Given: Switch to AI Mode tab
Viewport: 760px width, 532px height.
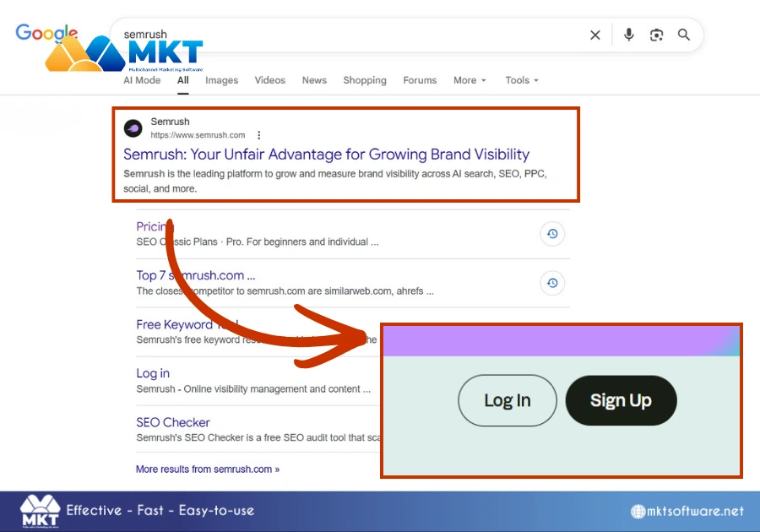Looking at the screenshot, I should [x=142, y=80].
